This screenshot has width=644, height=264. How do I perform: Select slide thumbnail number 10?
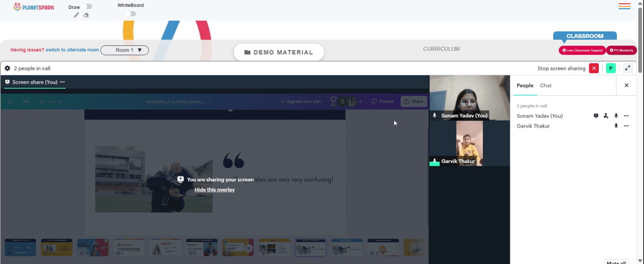pos(347,247)
